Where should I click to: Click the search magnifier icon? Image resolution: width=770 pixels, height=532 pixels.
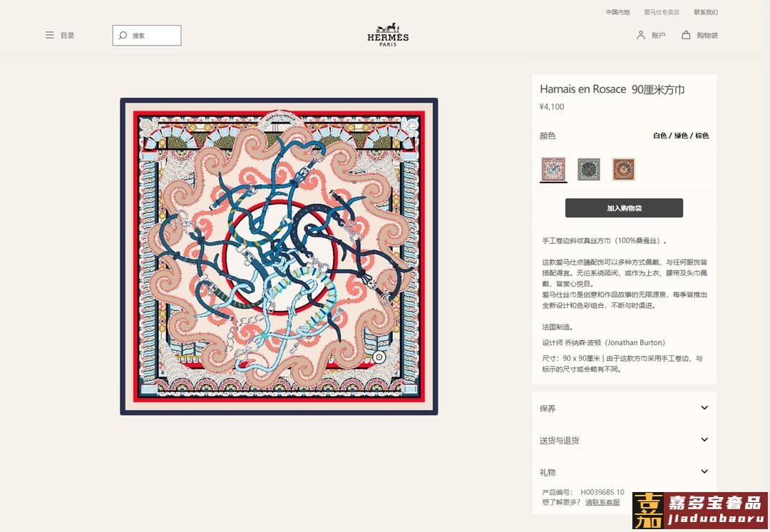click(123, 36)
